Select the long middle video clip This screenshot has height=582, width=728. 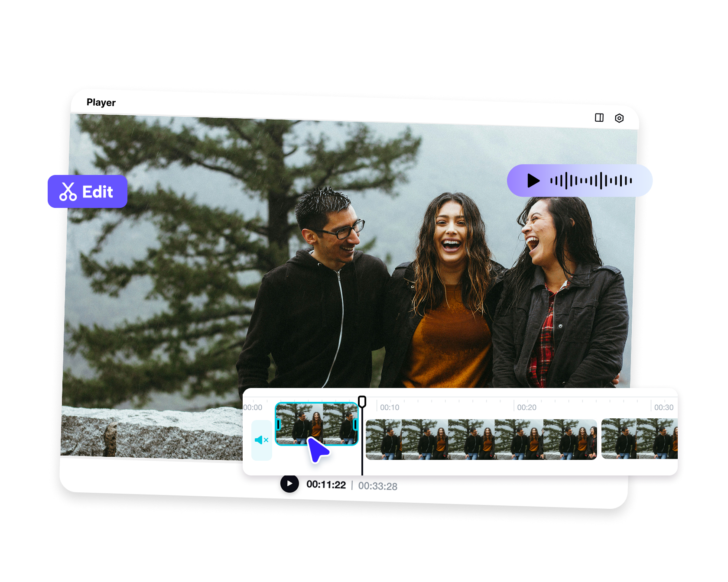click(481, 439)
